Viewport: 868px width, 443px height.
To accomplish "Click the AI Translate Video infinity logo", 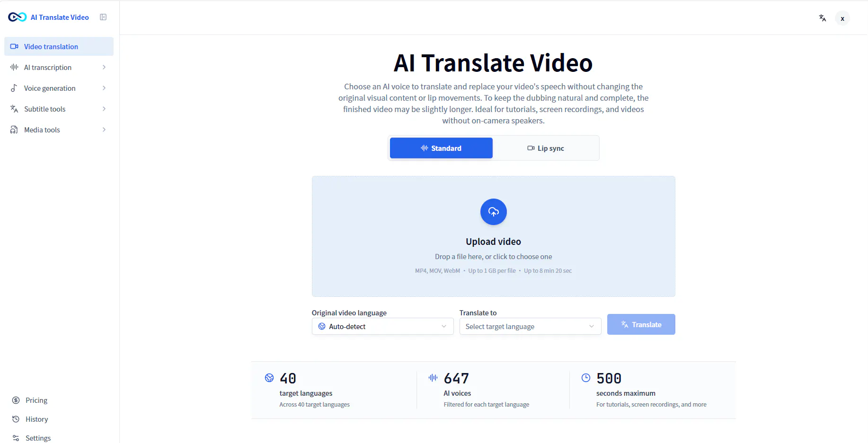I will pyautogui.click(x=17, y=17).
